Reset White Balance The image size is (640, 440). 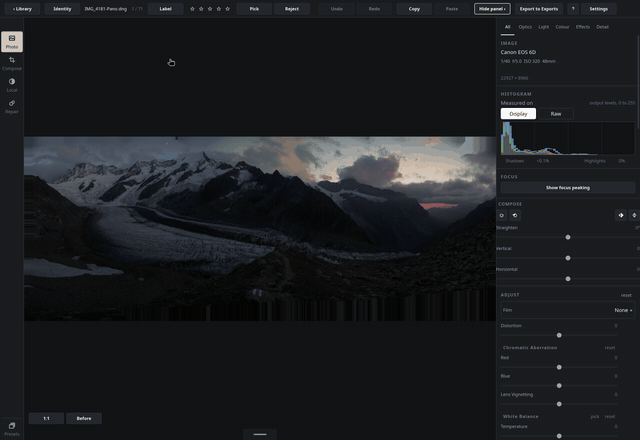610,417
